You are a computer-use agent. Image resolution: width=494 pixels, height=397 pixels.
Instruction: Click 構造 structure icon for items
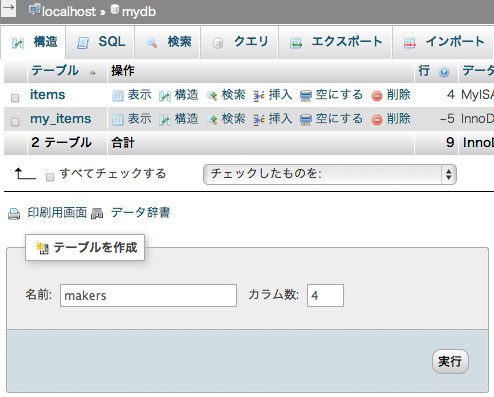165,96
